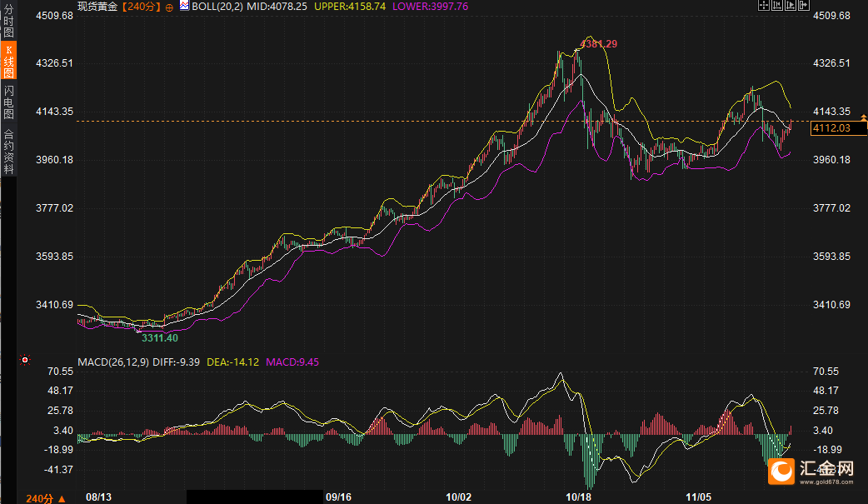The height and width of the screenshot is (504, 868).
Task: Click the left axis price 4326.51
Action: point(54,63)
